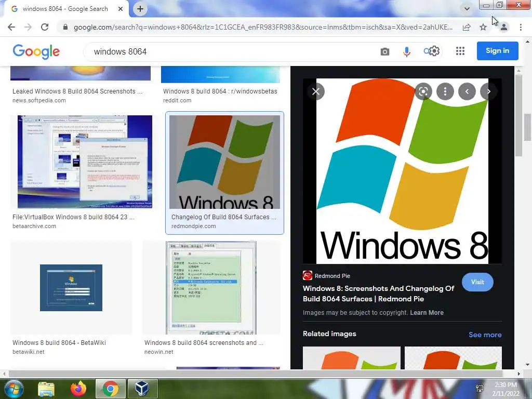Image resolution: width=532 pixels, height=399 pixels.
Task: Bookmark this page with the star
Action: (483, 27)
